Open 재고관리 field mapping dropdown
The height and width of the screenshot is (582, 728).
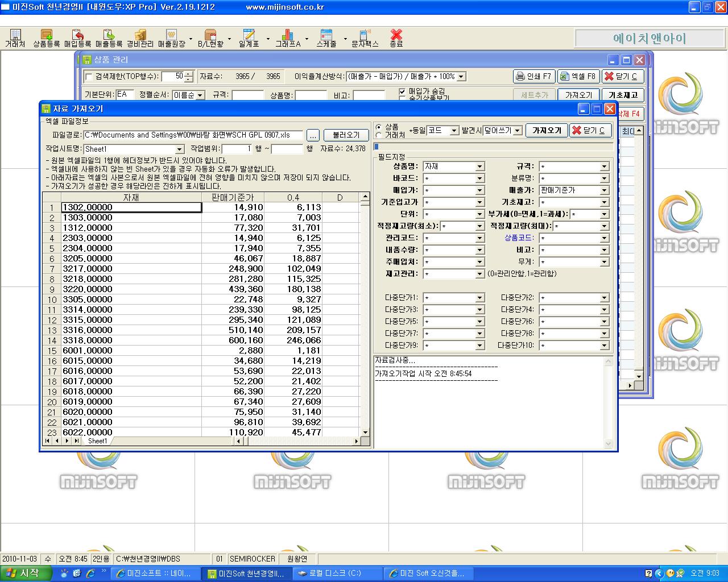480,274
